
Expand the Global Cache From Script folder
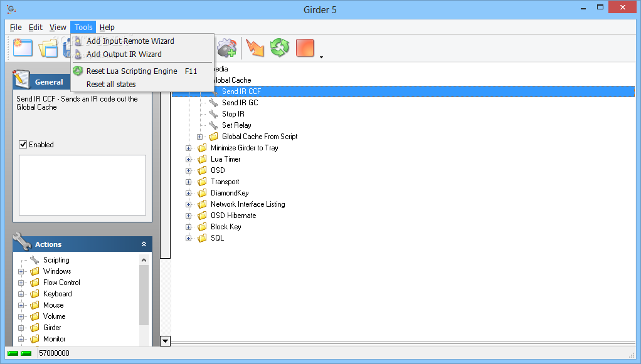click(199, 137)
